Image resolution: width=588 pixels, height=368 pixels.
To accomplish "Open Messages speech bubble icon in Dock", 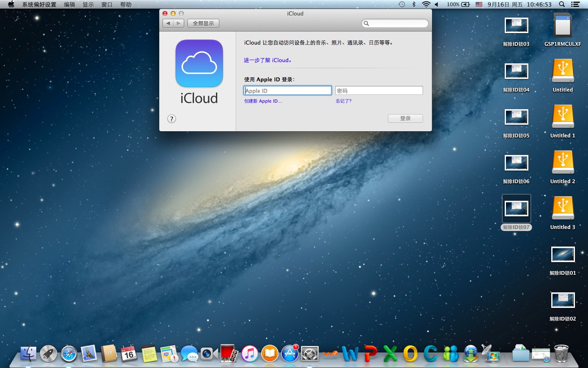I will 189,354.
